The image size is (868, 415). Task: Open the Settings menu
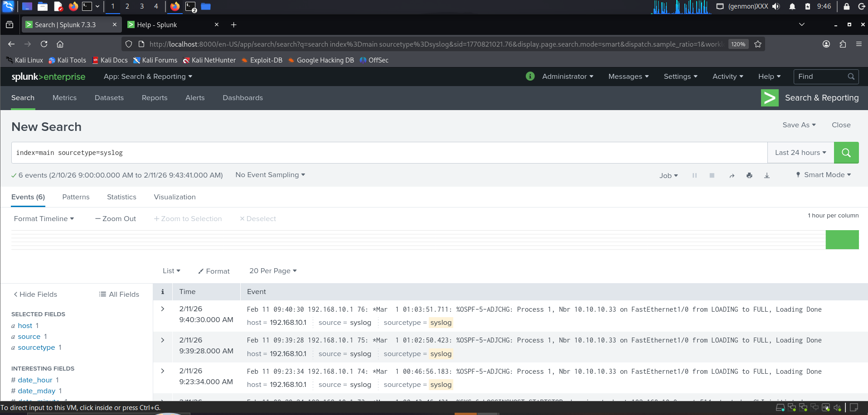coord(680,76)
